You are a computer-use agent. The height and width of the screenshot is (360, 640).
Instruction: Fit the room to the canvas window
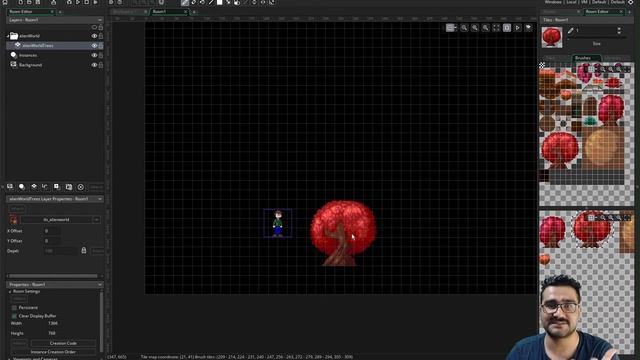click(496, 28)
